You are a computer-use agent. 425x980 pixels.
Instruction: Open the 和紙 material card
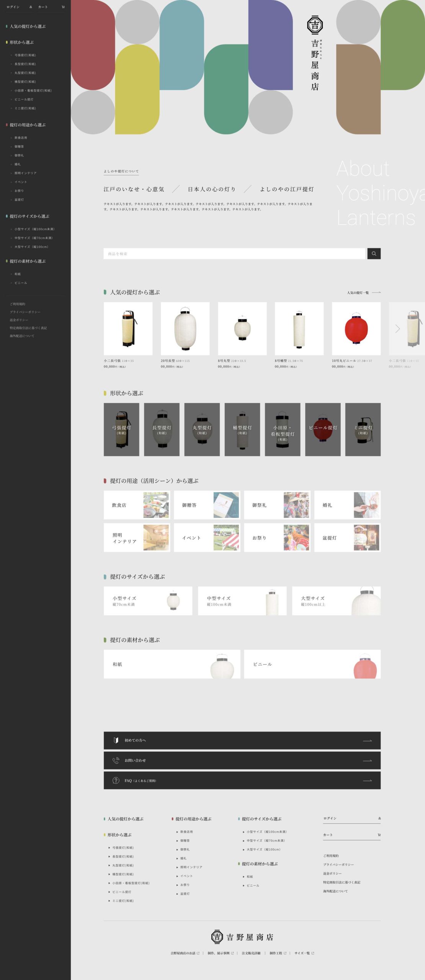click(172, 664)
